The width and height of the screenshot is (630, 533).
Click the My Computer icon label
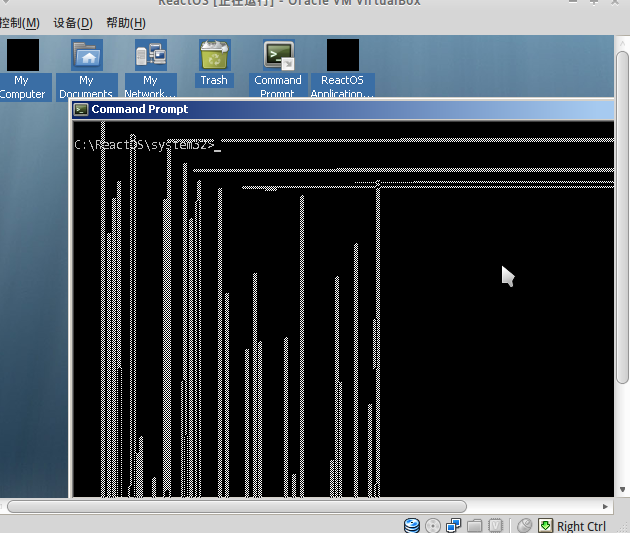pos(22,87)
